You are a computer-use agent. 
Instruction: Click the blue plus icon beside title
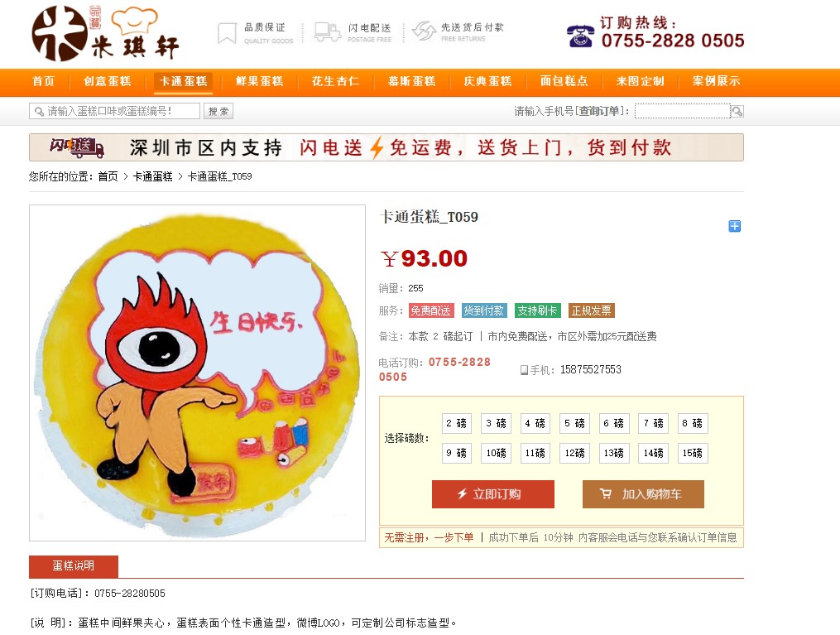coord(734,226)
